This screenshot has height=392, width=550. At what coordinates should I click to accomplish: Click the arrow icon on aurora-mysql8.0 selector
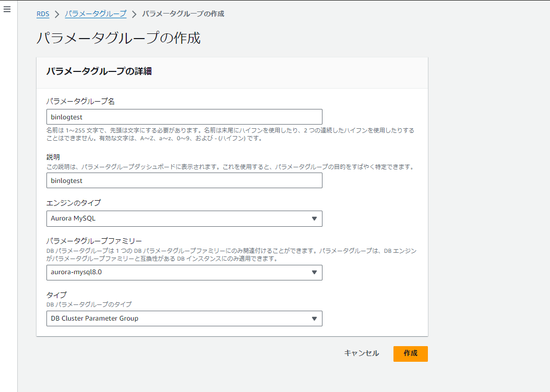coord(315,273)
